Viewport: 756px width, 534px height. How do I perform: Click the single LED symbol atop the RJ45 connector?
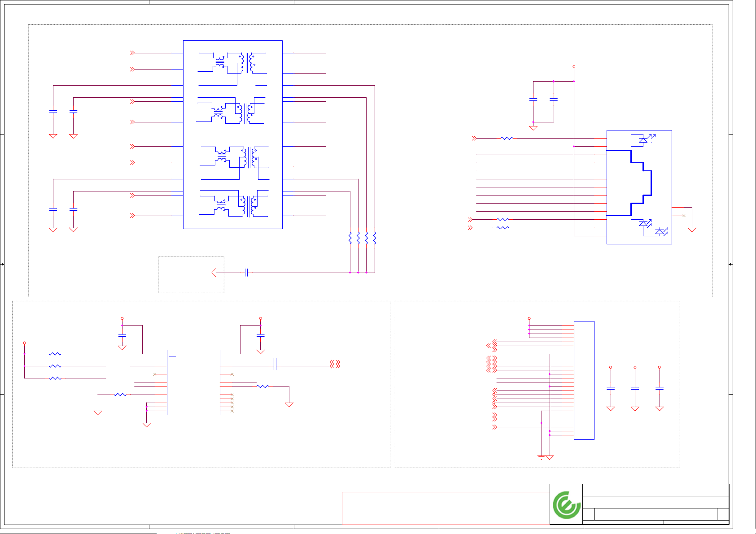643,139
